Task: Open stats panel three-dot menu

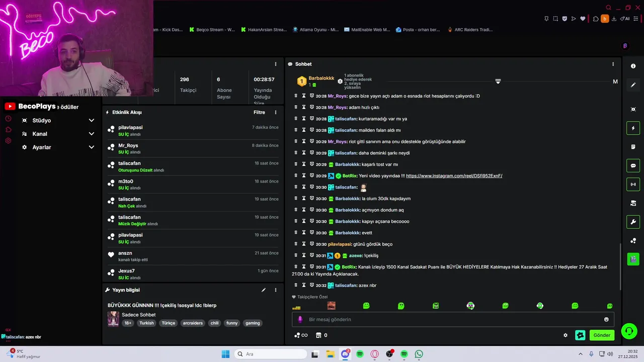Action: click(x=275, y=64)
